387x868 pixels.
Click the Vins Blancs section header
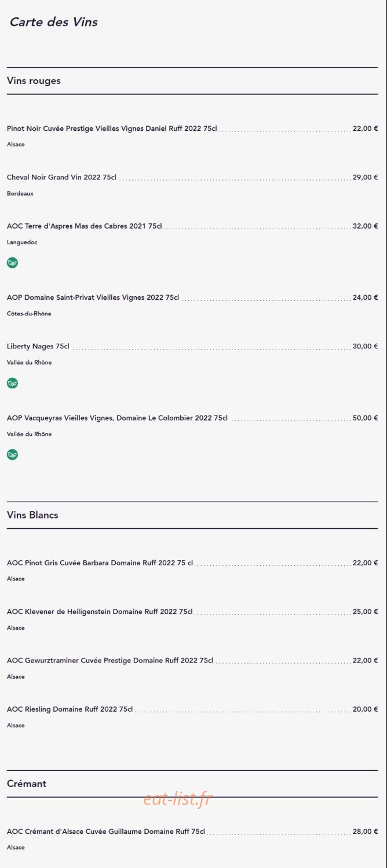32,515
